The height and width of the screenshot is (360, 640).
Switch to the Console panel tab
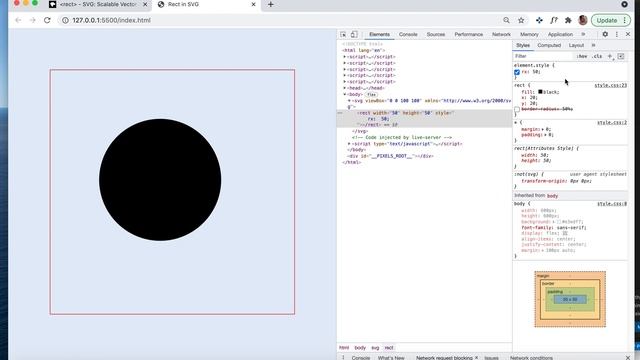408,34
